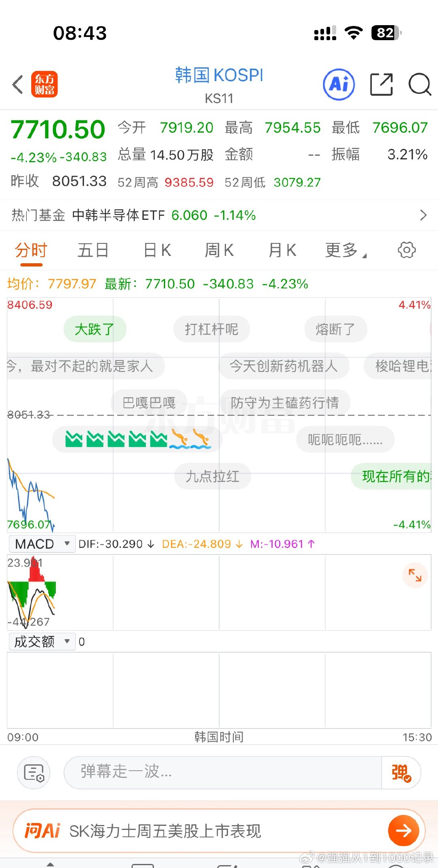Image resolution: width=438 pixels, height=868 pixels.
Task: Expand the 更多 chart period menu
Action: pyautogui.click(x=346, y=250)
